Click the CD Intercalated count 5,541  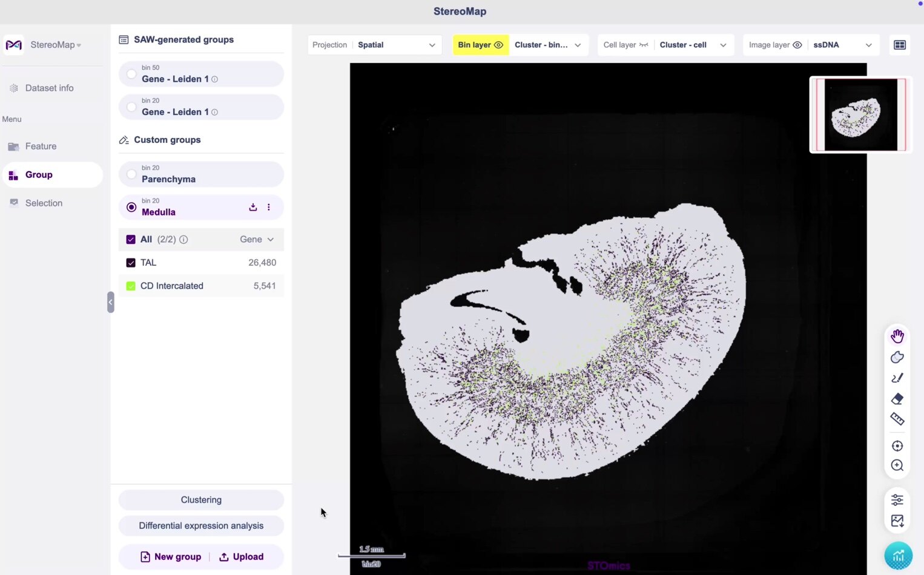coord(265,286)
